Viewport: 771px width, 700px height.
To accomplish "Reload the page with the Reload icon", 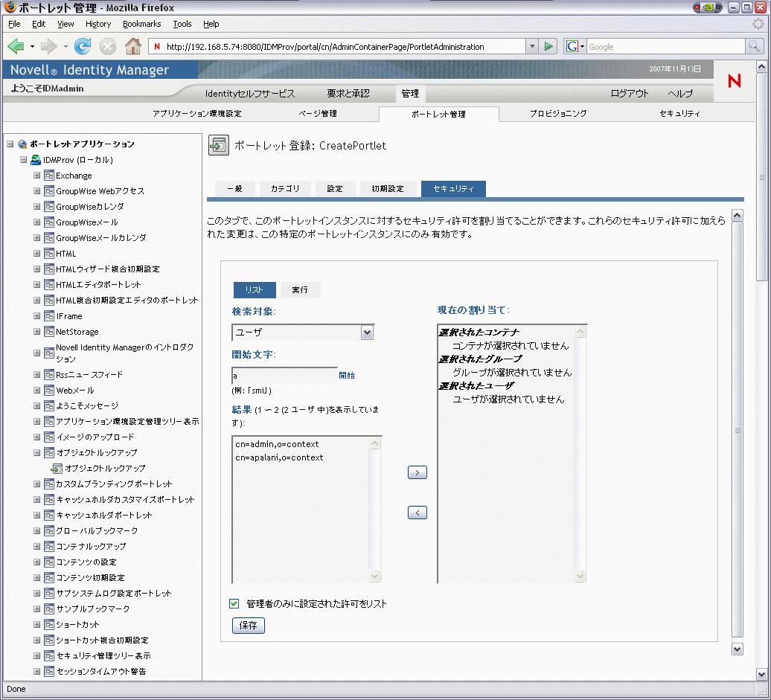I will coord(83,46).
